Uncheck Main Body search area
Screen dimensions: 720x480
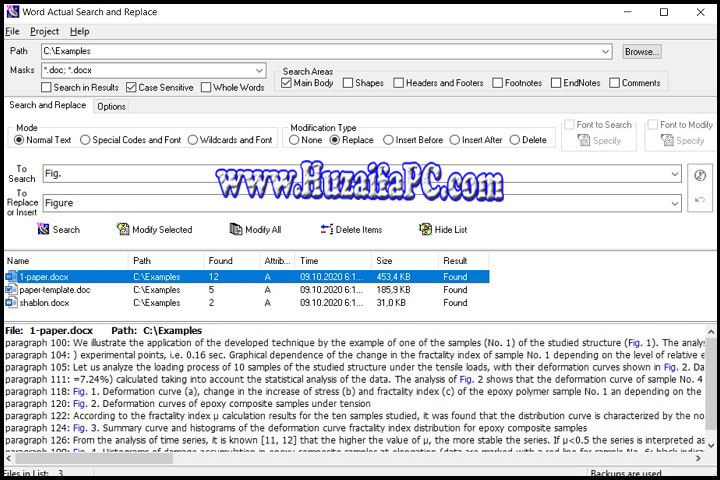(x=287, y=83)
